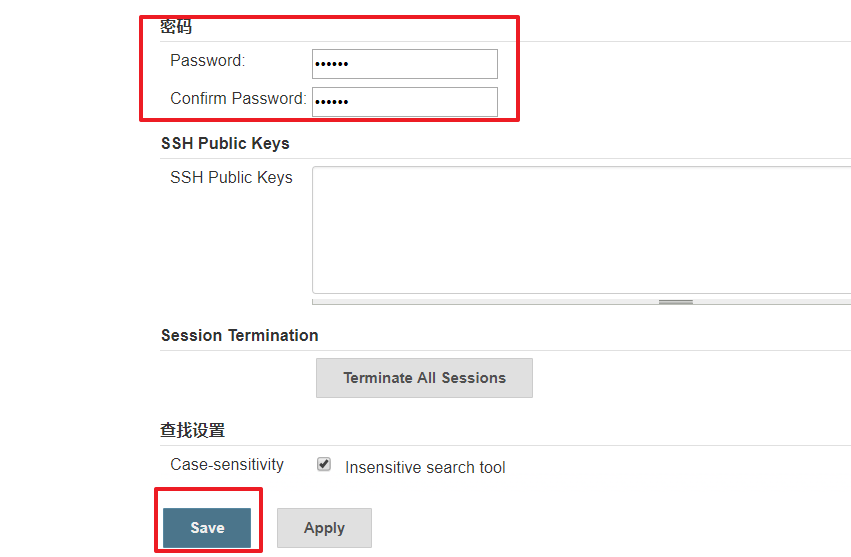The height and width of the screenshot is (557, 851).
Task: Select the Confirm Password: label text
Action: (x=238, y=98)
